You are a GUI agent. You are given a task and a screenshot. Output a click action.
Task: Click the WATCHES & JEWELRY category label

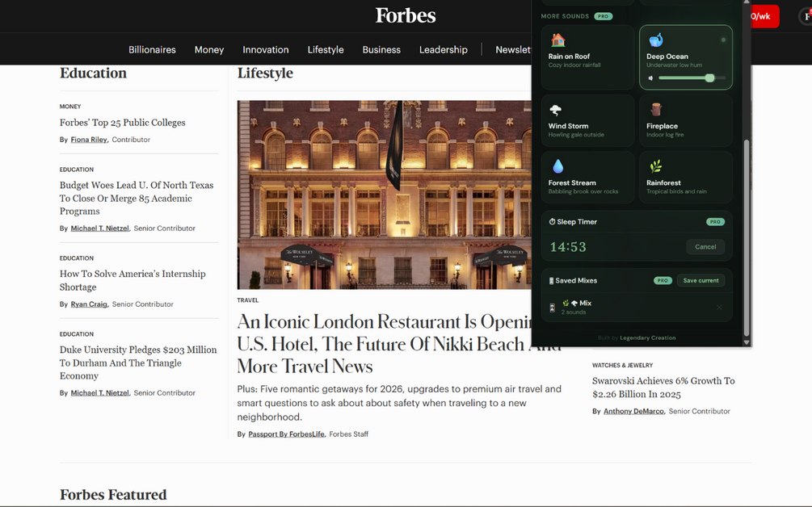(622, 365)
